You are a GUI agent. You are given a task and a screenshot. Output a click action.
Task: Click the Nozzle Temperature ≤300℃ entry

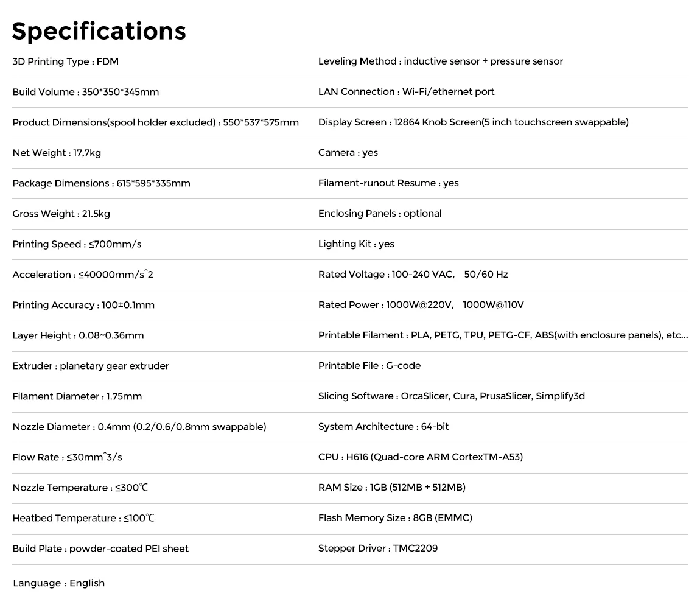coord(80,488)
